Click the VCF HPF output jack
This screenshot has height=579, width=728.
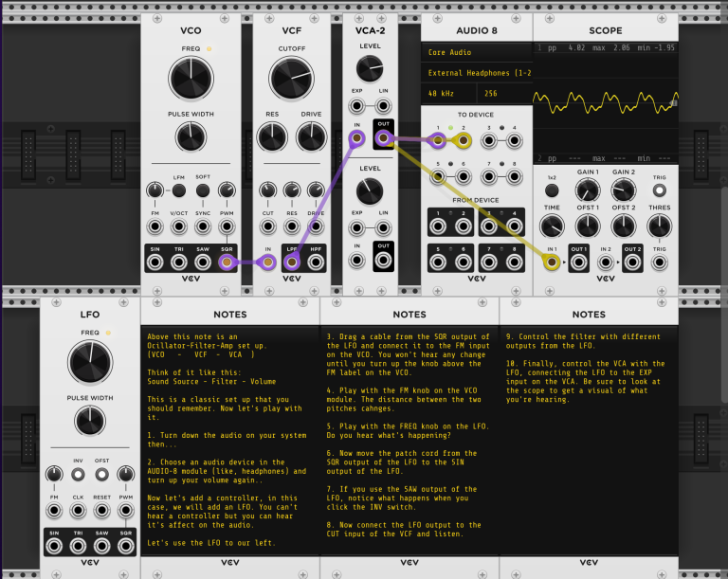(316, 262)
